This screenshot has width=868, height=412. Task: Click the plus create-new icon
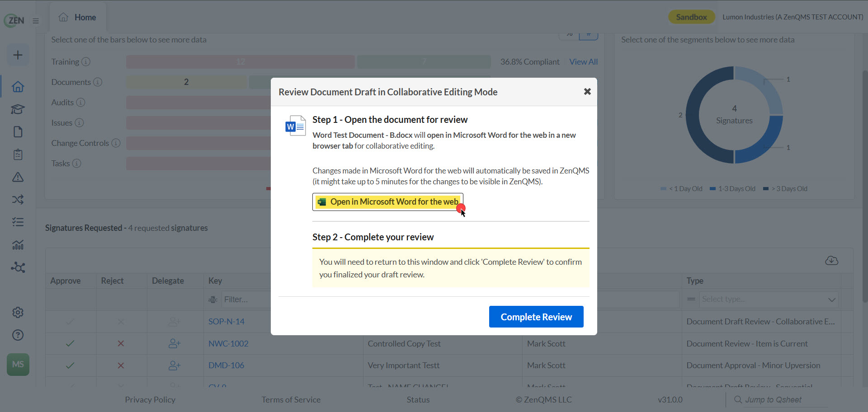point(18,55)
